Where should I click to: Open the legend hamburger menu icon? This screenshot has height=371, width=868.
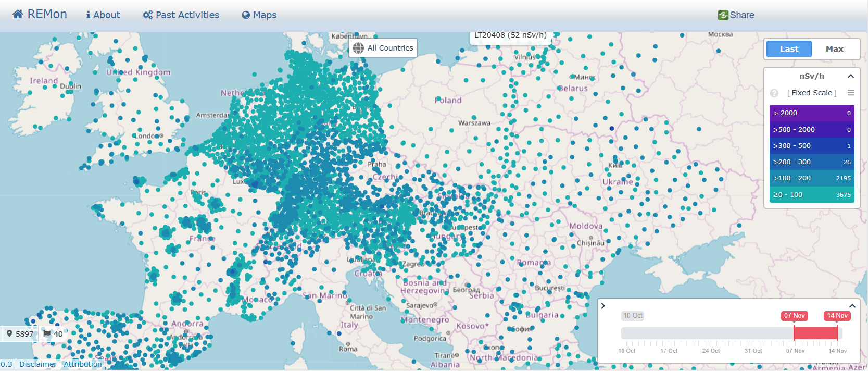(x=851, y=93)
